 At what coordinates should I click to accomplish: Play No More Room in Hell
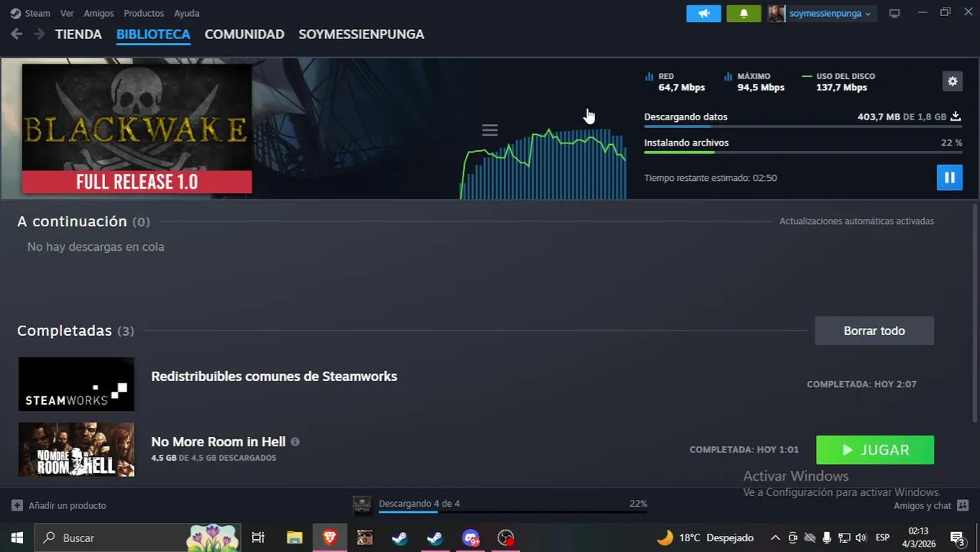click(x=875, y=450)
